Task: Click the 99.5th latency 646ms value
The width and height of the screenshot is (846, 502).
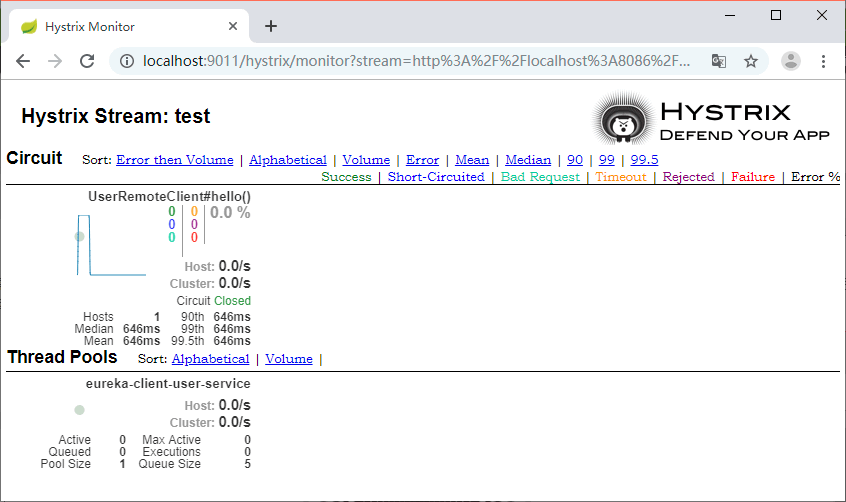Action: 232,341
